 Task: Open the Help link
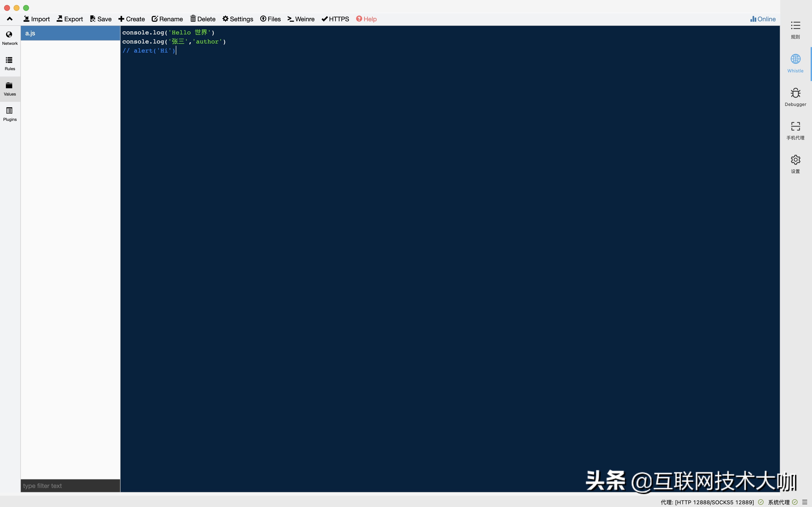tap(366, 19)
